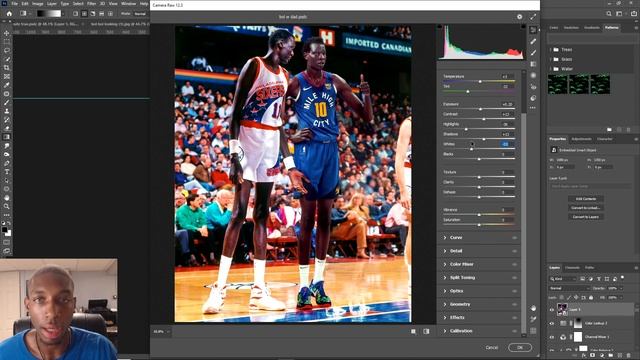
Task: Click the Photoshop search icon
Action: tap(609, 13)
